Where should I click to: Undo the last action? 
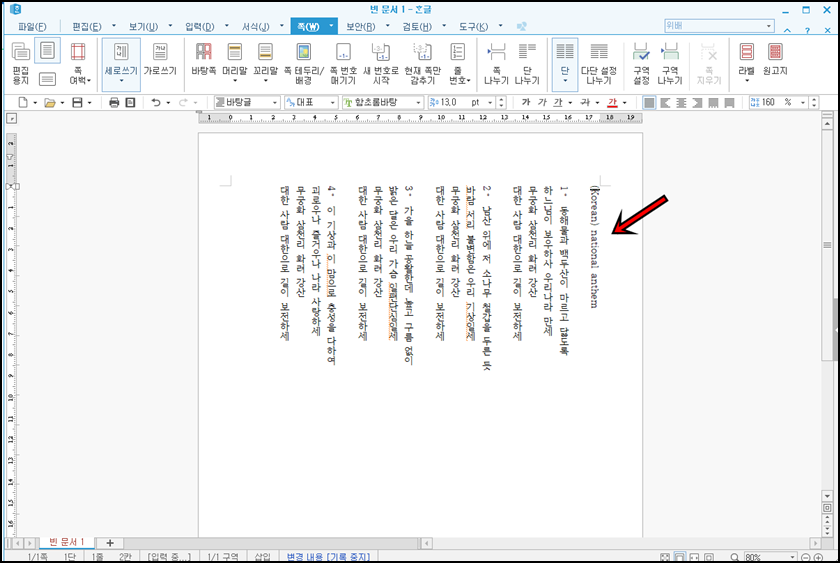156,102
